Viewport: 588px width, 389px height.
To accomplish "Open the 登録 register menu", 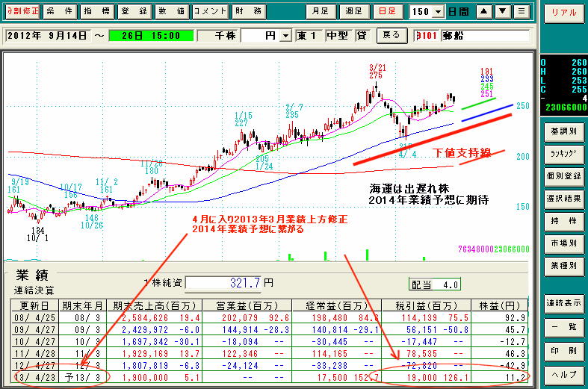I will click(x=134, y=11).
